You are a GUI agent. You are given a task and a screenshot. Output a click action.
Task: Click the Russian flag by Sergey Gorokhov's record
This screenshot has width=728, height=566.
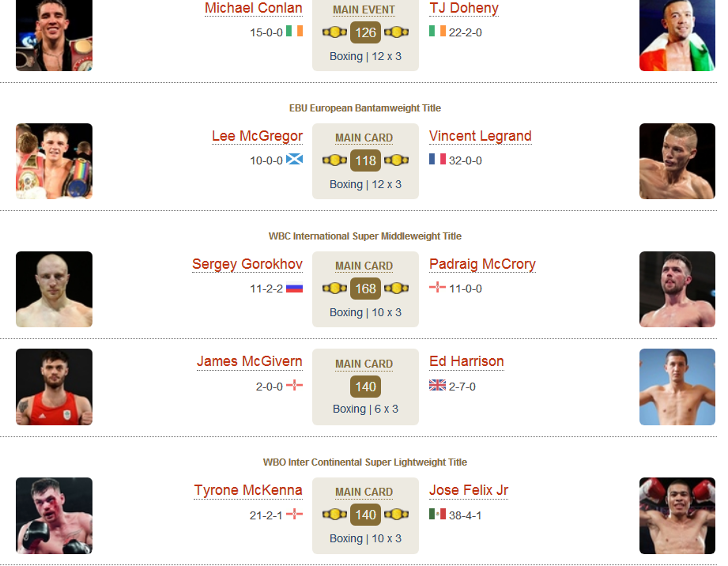pyautogui.click(x=294, y=289)
